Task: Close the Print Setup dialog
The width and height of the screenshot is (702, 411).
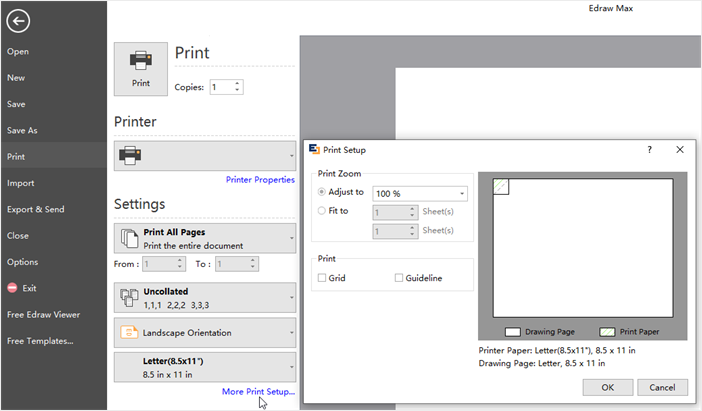Action: click(680, 150)
